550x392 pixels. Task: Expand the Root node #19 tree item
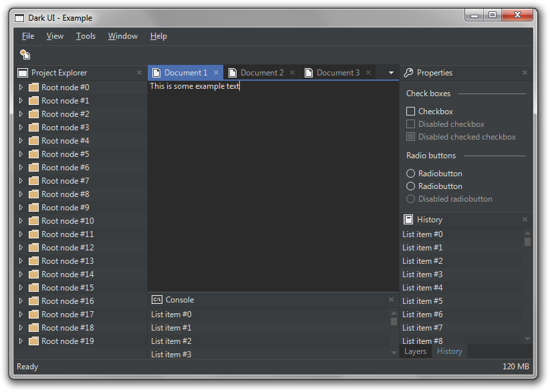pos(21,341)
